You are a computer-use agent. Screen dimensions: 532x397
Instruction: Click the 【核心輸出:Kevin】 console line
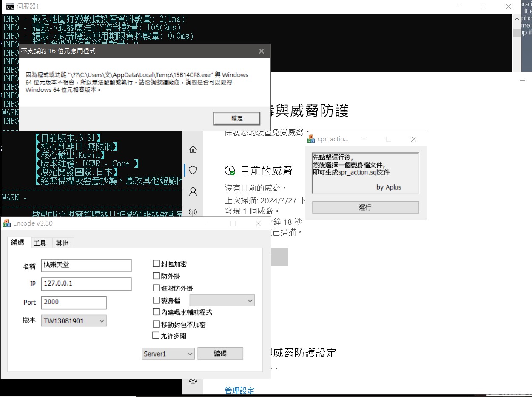pyautogui.click(x=69, y=155)
